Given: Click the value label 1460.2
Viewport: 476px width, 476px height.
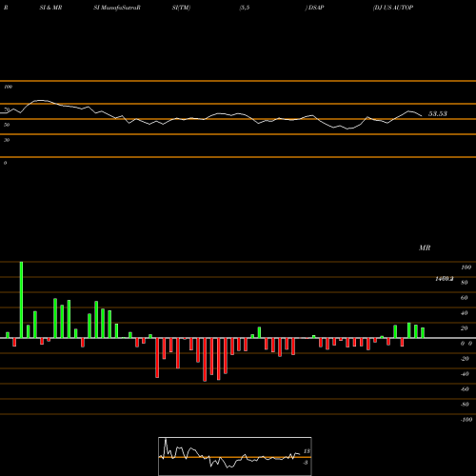Looking at the screenshot, I should 445,279.
